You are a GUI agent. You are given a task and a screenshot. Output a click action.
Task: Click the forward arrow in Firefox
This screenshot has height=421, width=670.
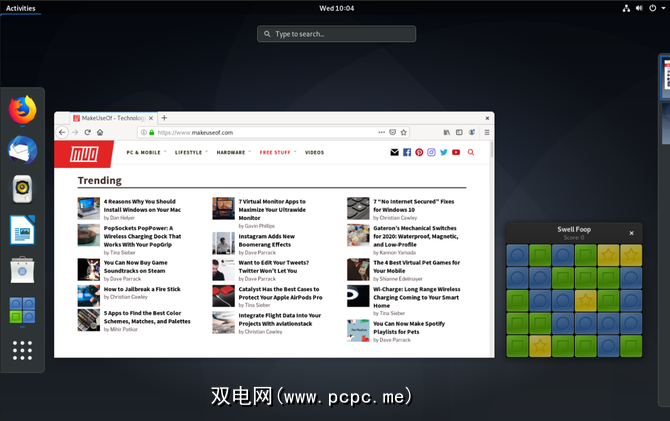tap(75, 132)
